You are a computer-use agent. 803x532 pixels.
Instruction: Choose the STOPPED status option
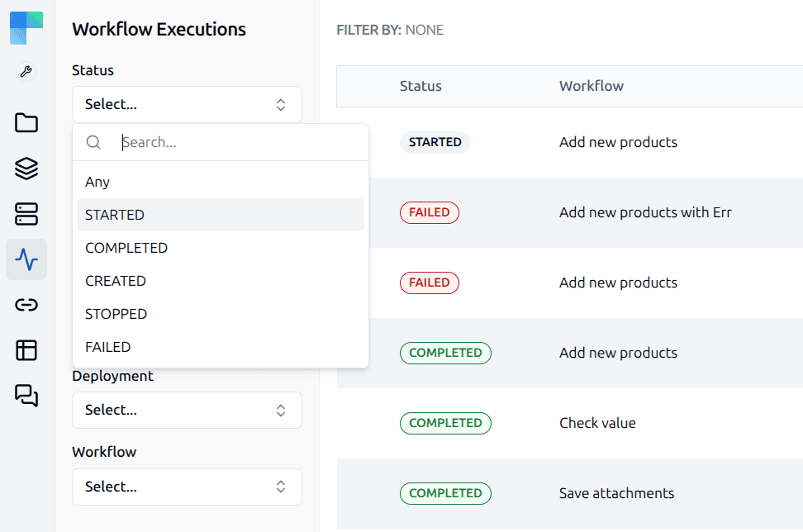(x=221, y=314)
